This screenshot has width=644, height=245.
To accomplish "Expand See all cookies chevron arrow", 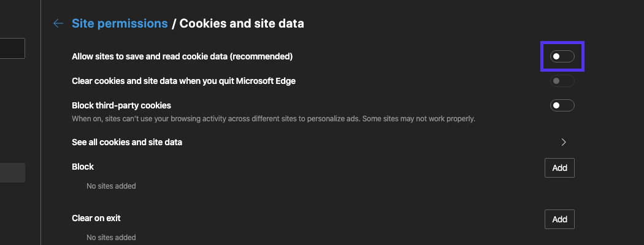I will coord(564,142).
